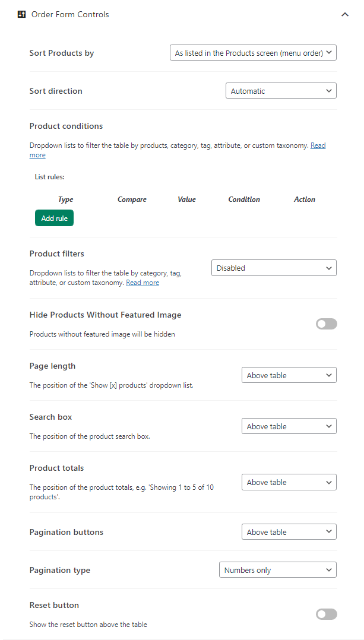Open the Page length position dropdown
Image resolution: width=364 pixels, height=640 pixels.
pyautogui.click(x=289, y=375)
